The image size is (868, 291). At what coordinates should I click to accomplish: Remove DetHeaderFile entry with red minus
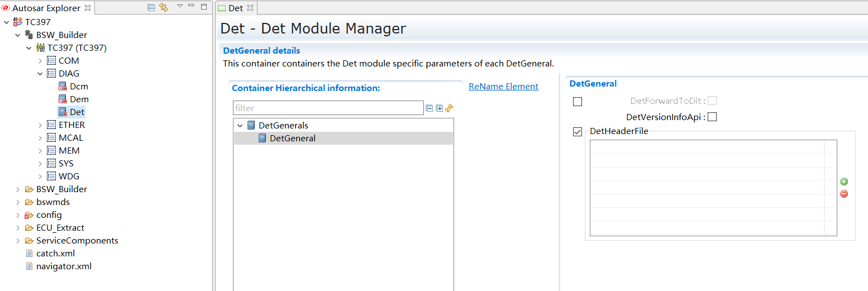point(844,194)
